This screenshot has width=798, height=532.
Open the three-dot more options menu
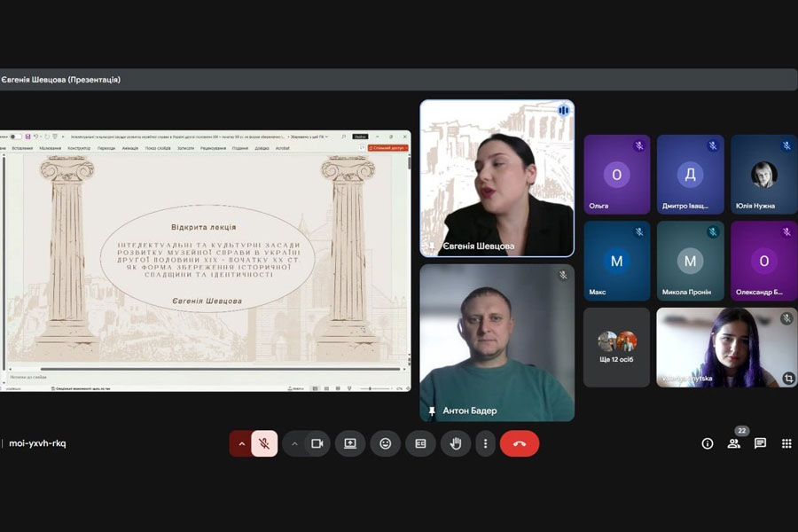pos(486,443)
